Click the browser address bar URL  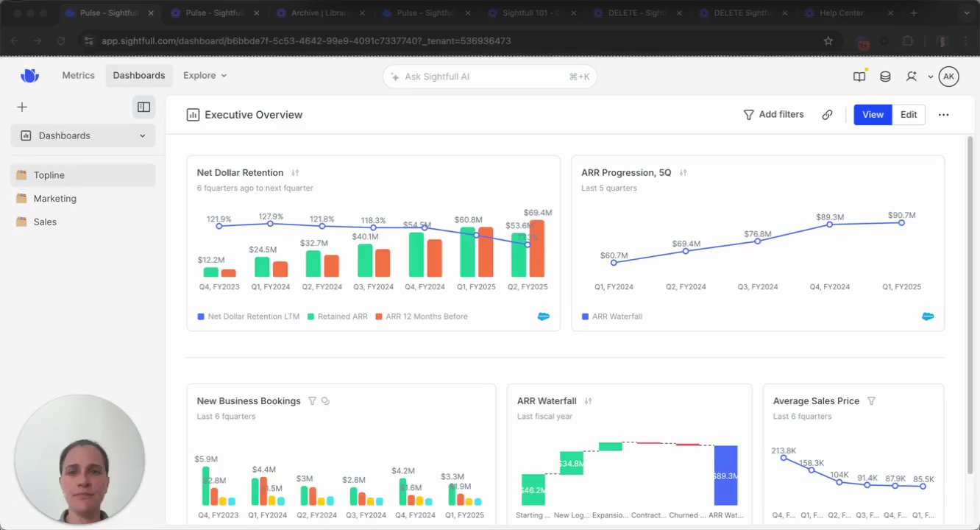(x=306, y=41)
